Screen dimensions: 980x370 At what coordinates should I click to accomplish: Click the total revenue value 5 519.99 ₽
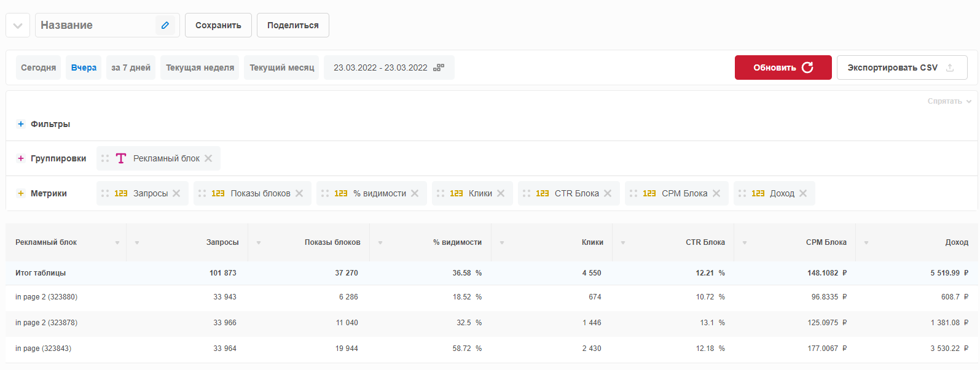coord(949,273)
